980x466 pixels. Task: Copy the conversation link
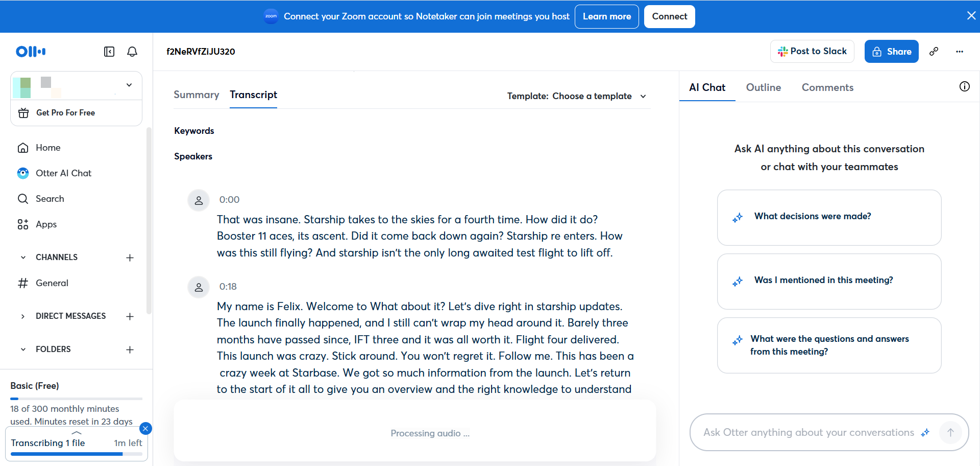click(935, 51)
